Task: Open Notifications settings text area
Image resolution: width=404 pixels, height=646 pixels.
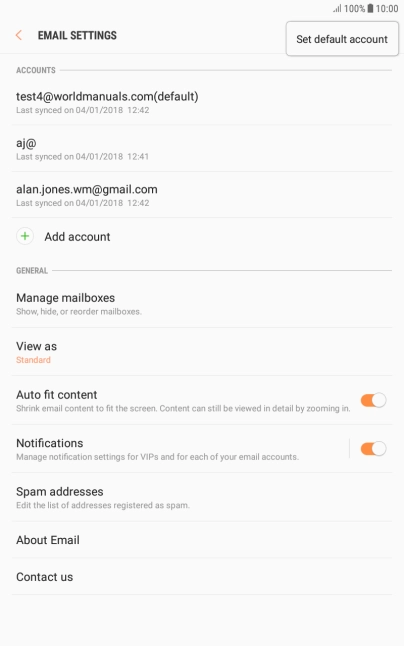Action: 180,449
